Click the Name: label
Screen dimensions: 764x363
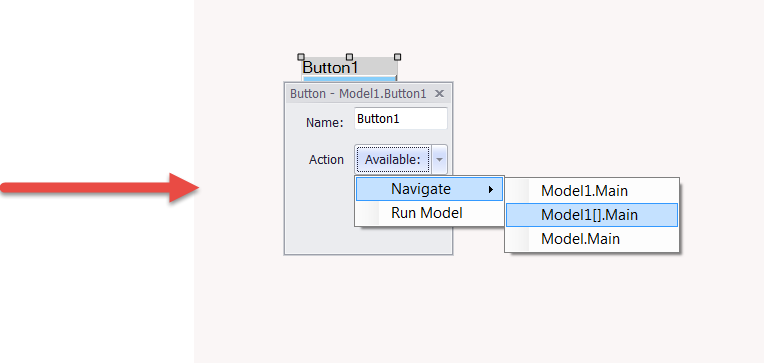[x=325, y=123]
